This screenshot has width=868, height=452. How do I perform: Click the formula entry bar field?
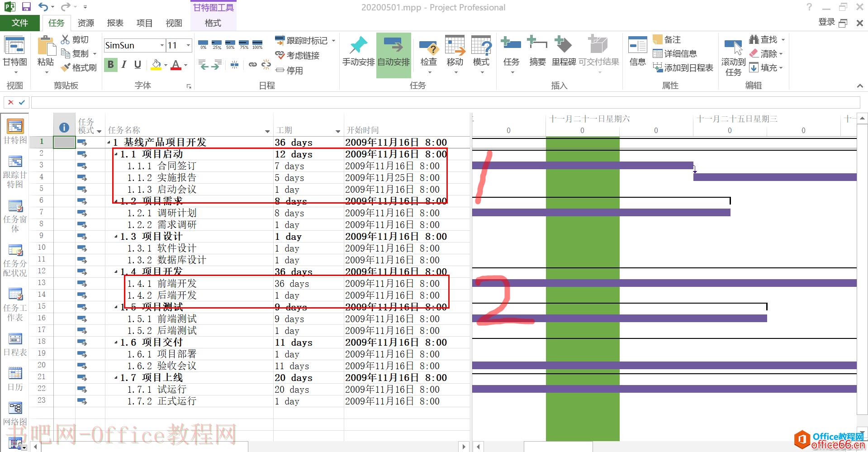(x=446, y=102)
